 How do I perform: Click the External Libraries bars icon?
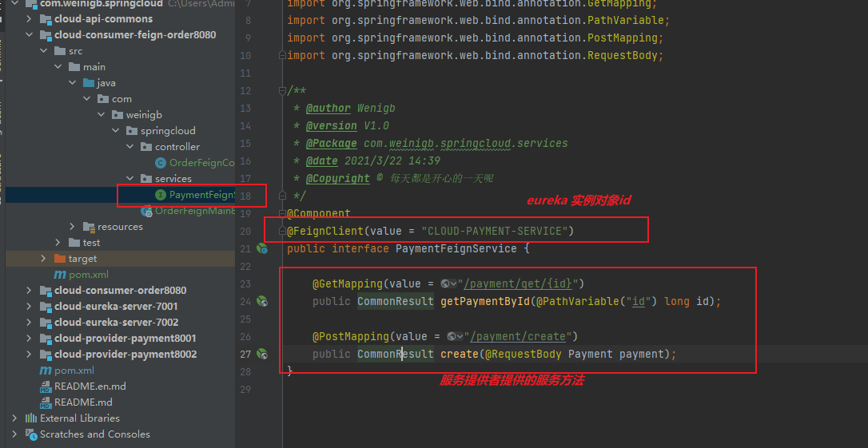[x=31, y=418]
